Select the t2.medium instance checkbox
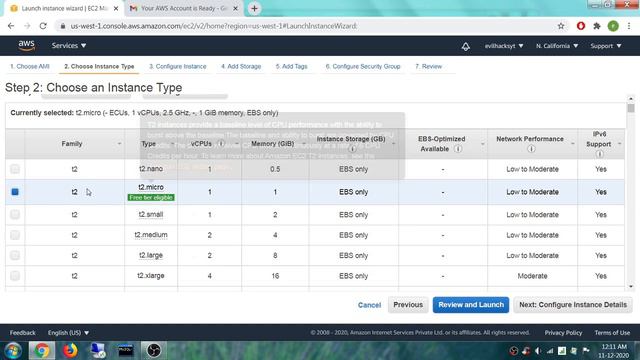640x360 pixels. pyautogui.click(x=15, y=235)
